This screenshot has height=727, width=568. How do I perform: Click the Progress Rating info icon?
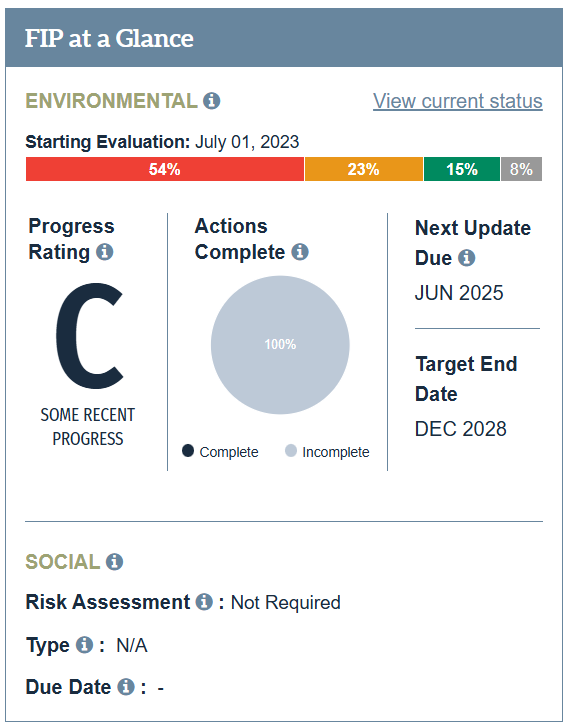[x=104, y=252]
